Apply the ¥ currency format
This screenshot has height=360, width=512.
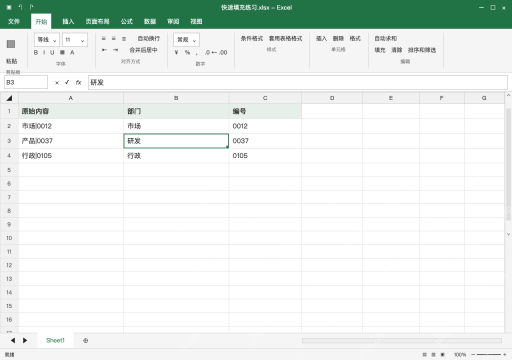176,52
